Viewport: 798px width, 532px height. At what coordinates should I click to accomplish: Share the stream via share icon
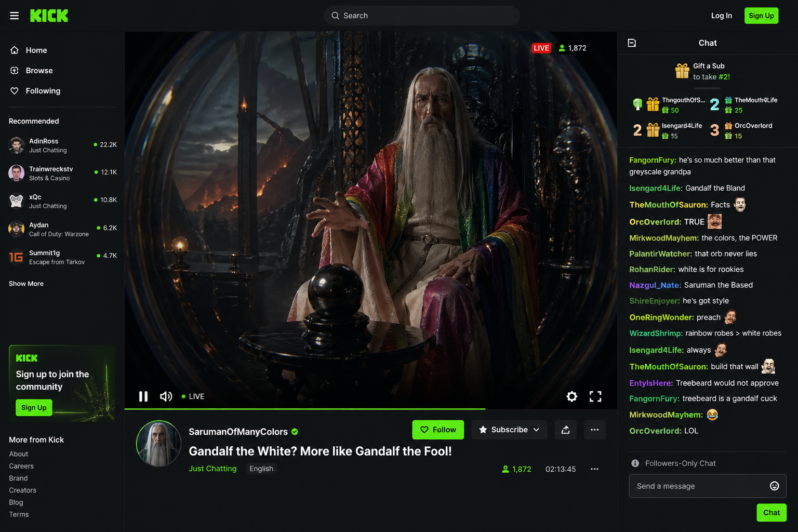[565, 430]
